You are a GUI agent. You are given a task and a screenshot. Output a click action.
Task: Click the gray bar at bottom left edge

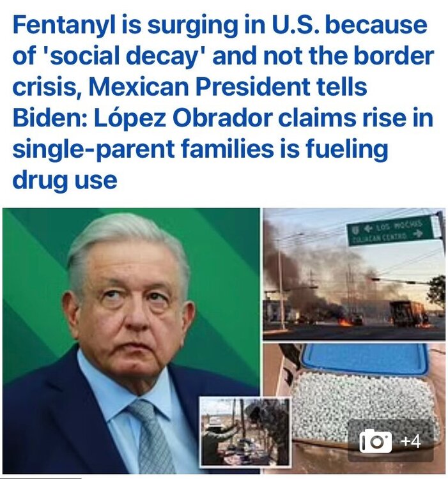pos(41,477)
